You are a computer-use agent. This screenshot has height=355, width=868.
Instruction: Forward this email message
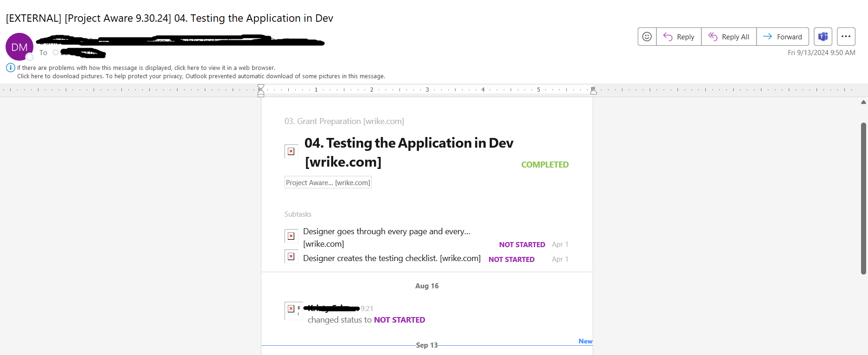click(783, 37)
